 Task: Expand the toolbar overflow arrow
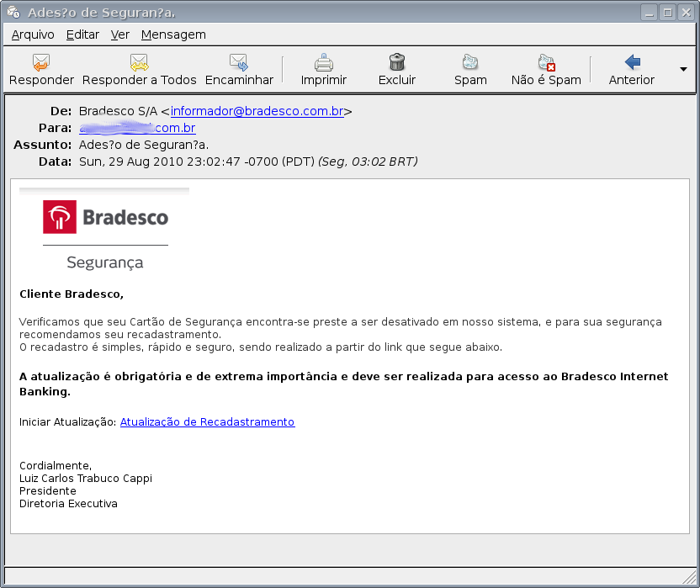click(x=683, y=69)
